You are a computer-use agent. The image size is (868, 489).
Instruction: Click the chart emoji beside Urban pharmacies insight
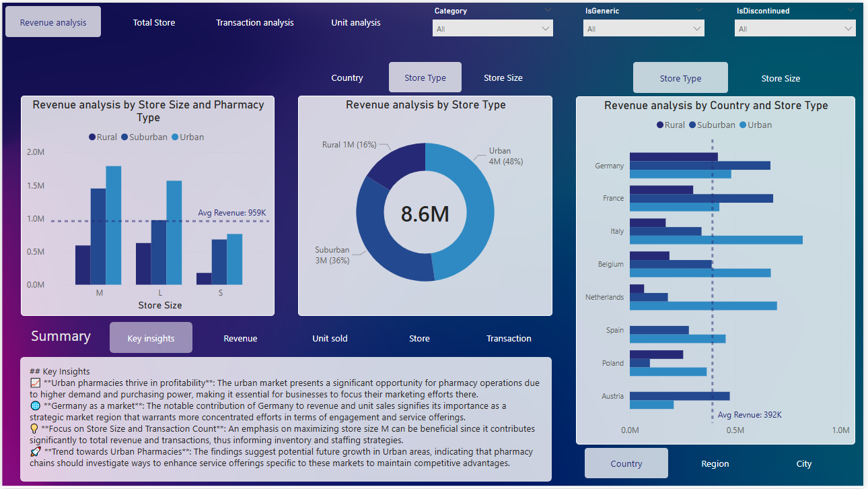click(36, 383)
